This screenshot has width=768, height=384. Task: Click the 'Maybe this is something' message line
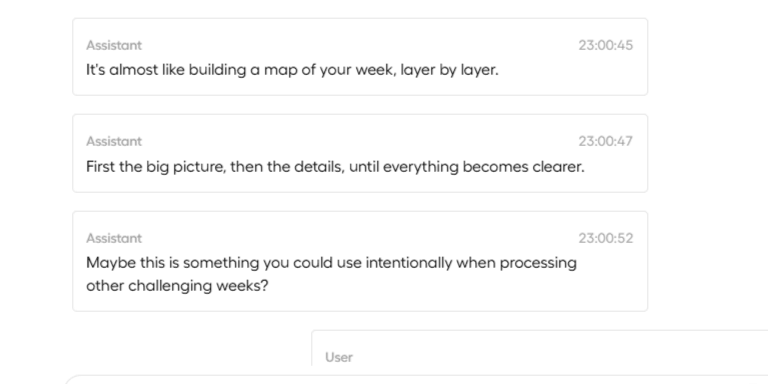(331, 263)
